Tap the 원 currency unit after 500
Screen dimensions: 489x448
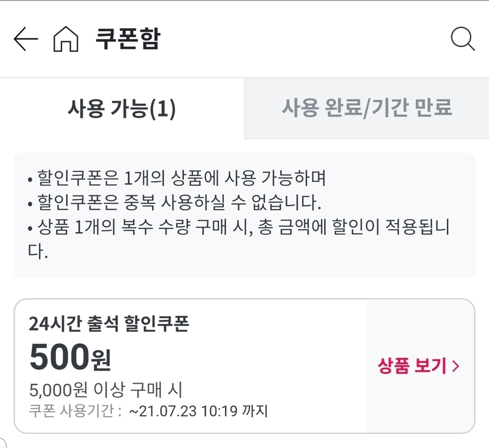point(101,360)
